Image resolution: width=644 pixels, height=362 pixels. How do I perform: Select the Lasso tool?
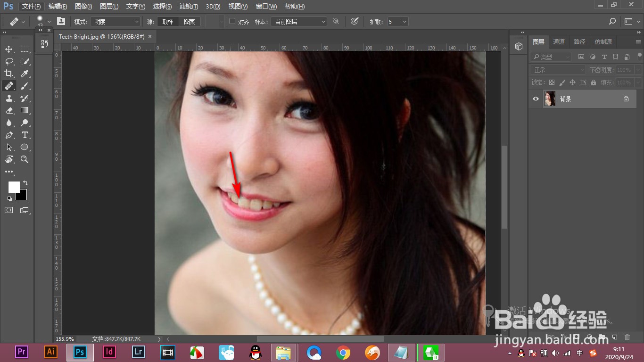tap(9, 61)
